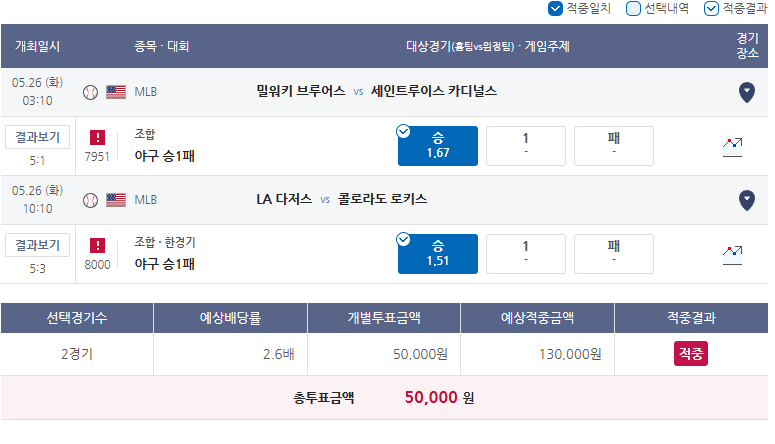Toggle the 적중결과 checkbox
Viewport: 775px width, 444px height.
point(711,8)
